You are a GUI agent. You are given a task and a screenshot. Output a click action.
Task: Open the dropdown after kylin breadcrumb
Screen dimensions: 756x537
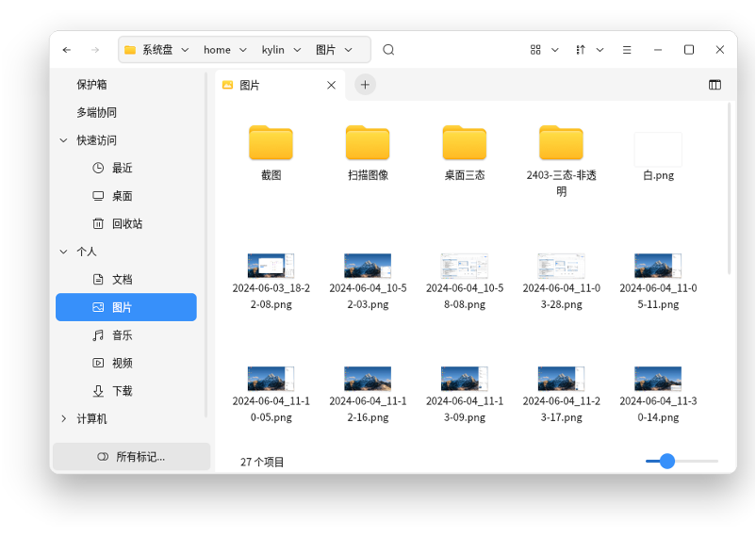click(297, 50)
